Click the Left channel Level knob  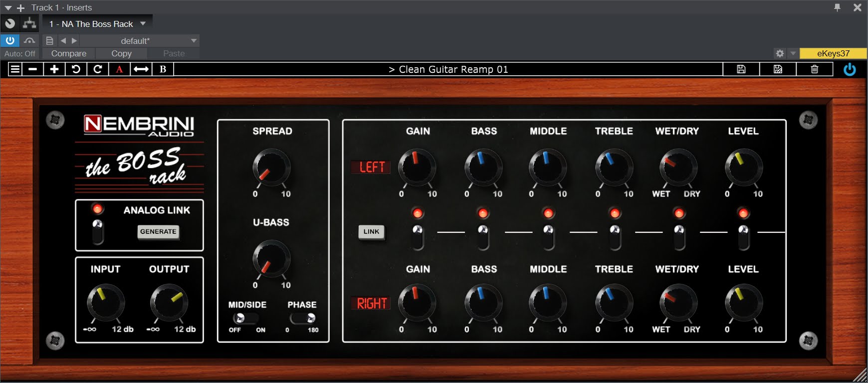point(744,168)
